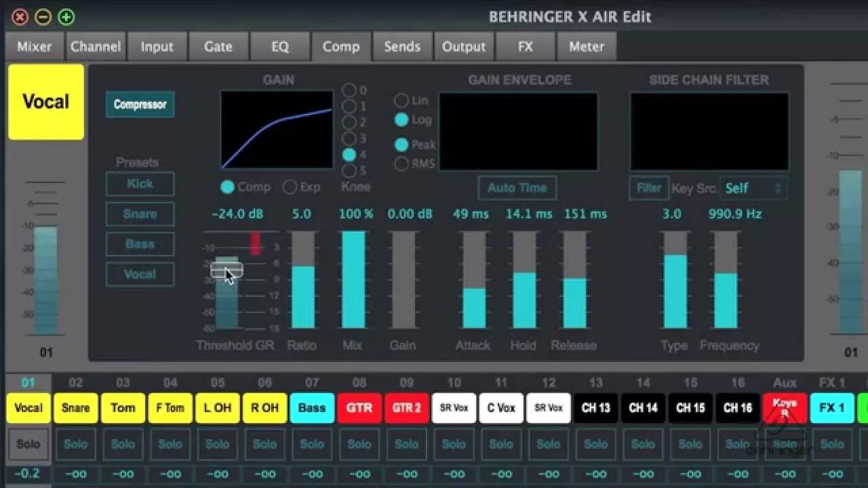Select Comp mode radio button
This screenshot has width=868, height=488.
228,187
